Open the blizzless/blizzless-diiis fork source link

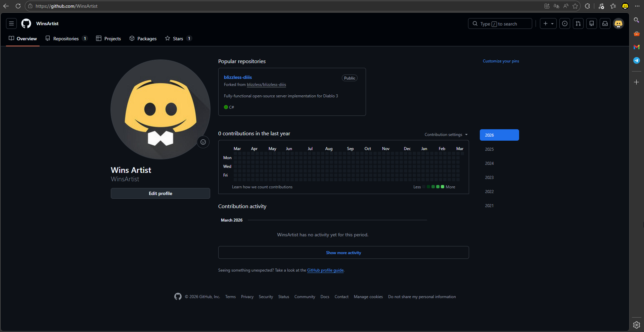tap(266, 85)
